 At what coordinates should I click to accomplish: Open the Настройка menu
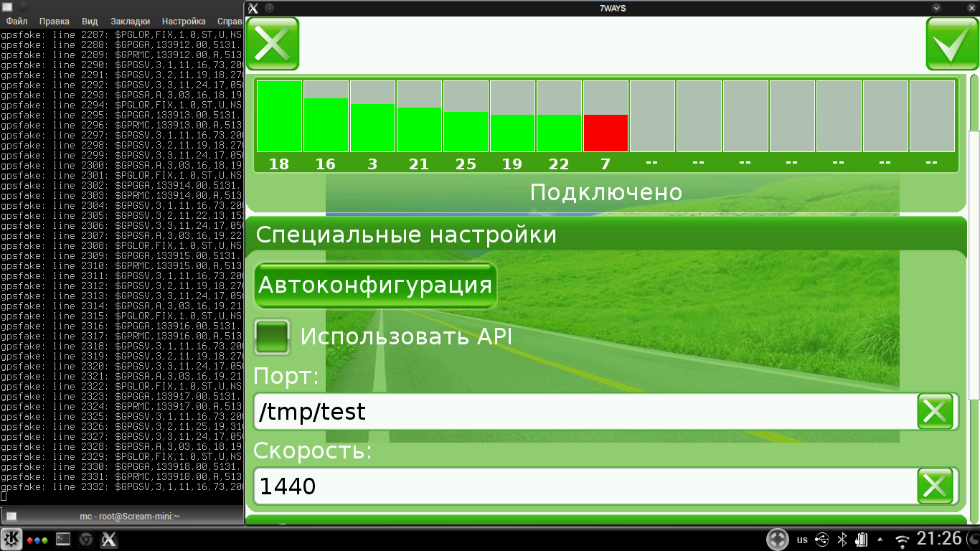[184, 22]
